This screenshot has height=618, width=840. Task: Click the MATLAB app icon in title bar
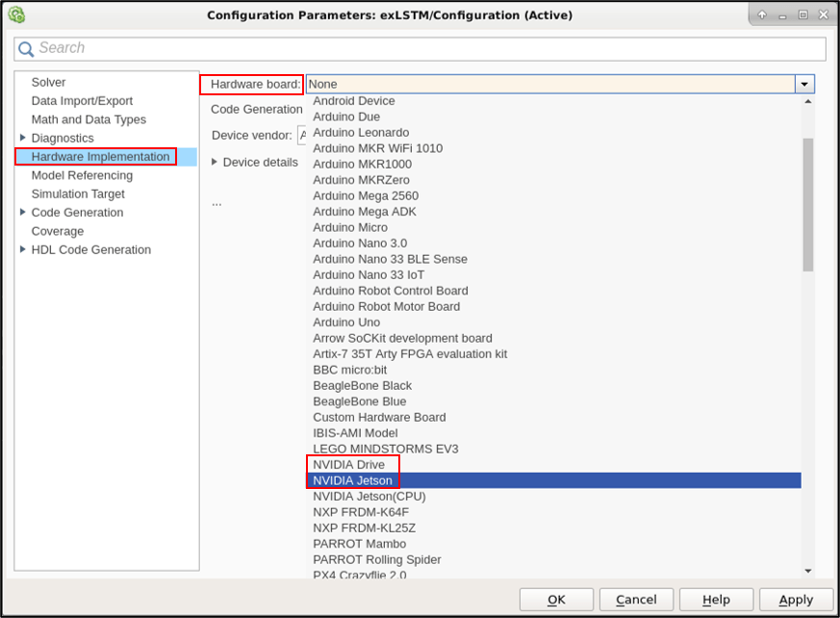pos(15,14)
